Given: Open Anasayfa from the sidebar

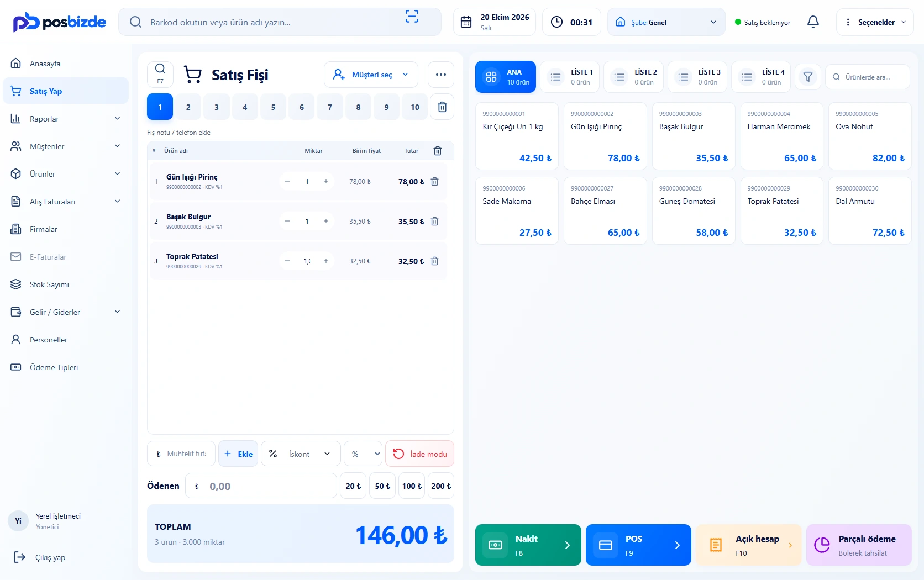Looking at the screenshot, I should [x=66, y=64].
